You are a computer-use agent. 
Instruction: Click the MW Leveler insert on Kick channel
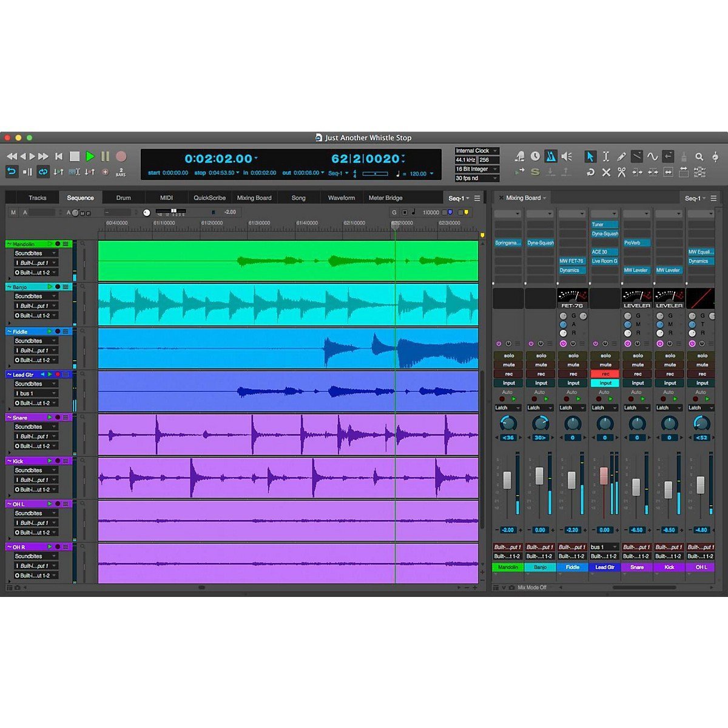[x=669, y=270]
